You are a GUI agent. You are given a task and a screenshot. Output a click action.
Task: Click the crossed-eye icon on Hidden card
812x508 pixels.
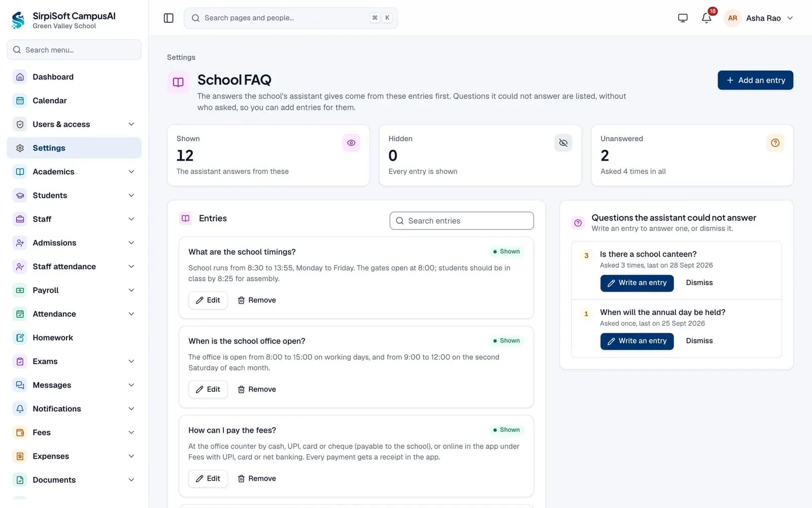563,143
